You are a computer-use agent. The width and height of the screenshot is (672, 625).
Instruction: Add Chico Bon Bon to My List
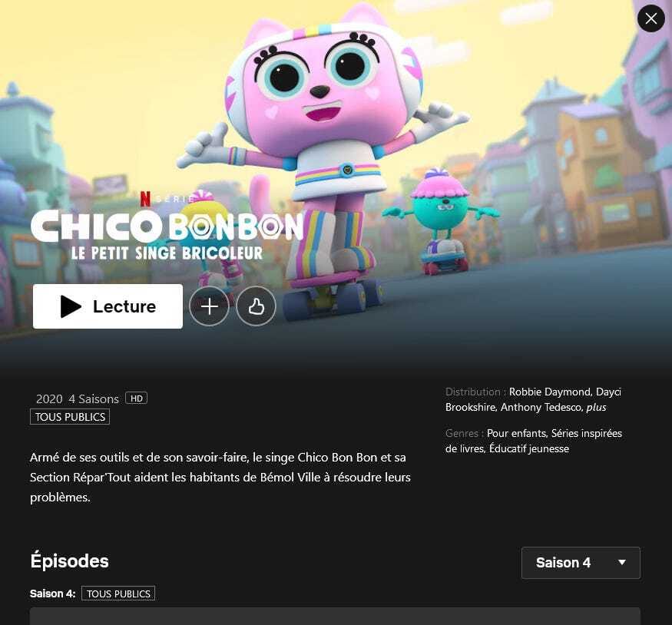(x=209, y=306)
